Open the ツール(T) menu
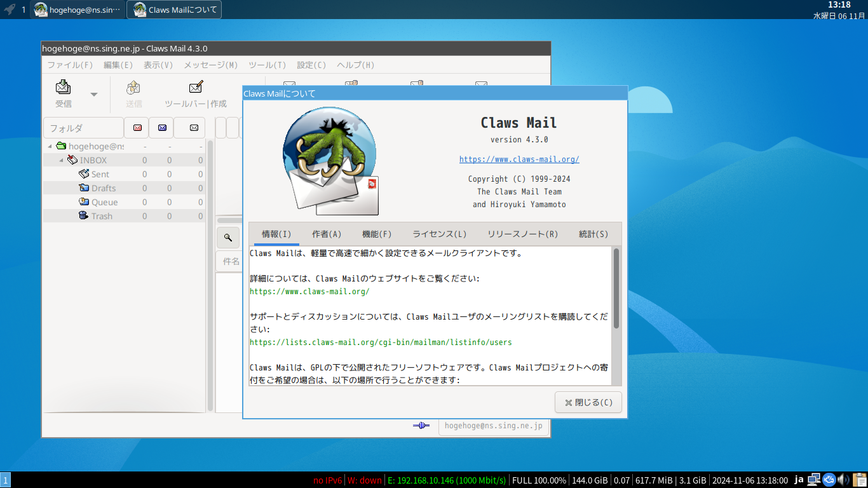Screen dimensions: 868x488 tap(268, 65)
